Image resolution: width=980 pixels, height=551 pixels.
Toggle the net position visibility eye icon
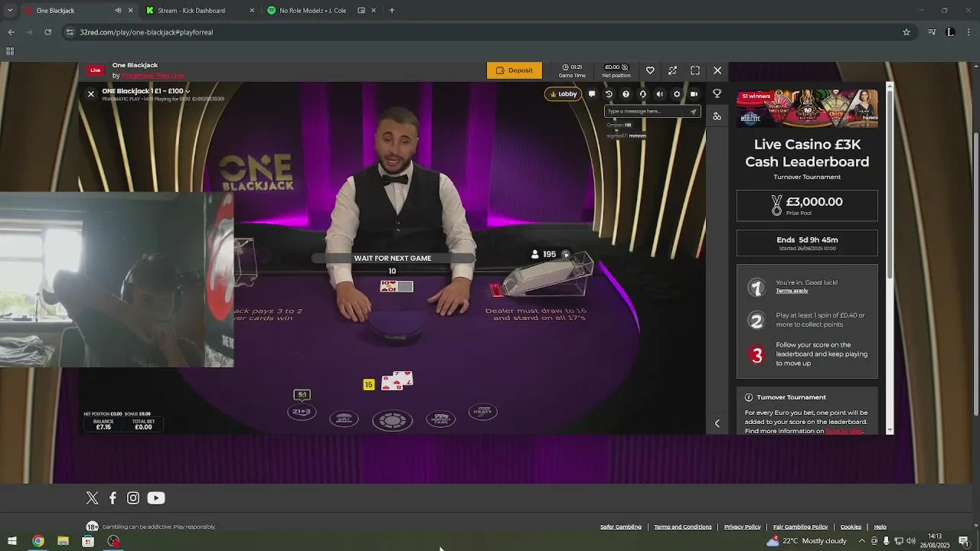pos(625,67)
